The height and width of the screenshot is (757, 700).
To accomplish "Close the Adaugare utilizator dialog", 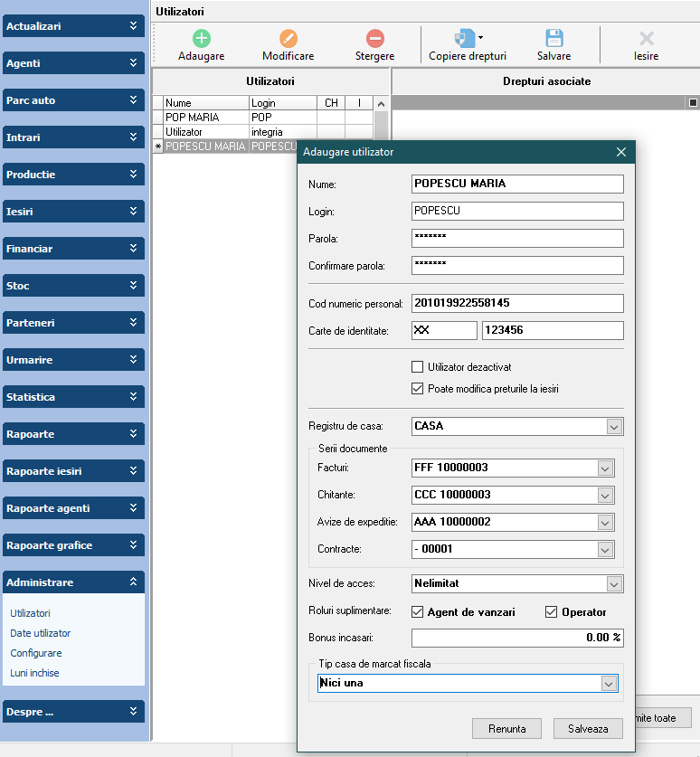I will click(x=620, y=152).
